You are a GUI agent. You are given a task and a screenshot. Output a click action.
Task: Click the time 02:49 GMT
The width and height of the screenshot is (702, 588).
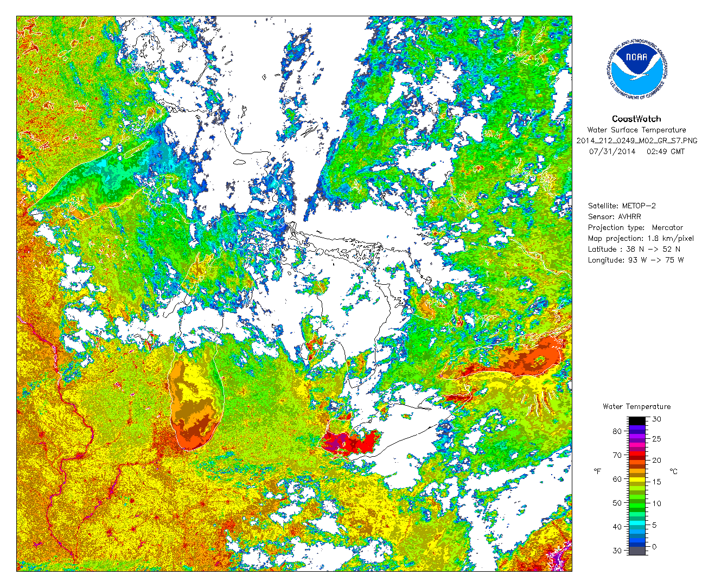pyautogui.click(x=666, y=151)
